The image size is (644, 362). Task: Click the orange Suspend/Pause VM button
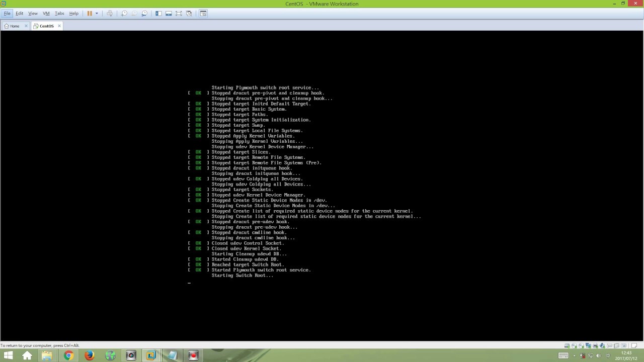(x=90, y=13)
